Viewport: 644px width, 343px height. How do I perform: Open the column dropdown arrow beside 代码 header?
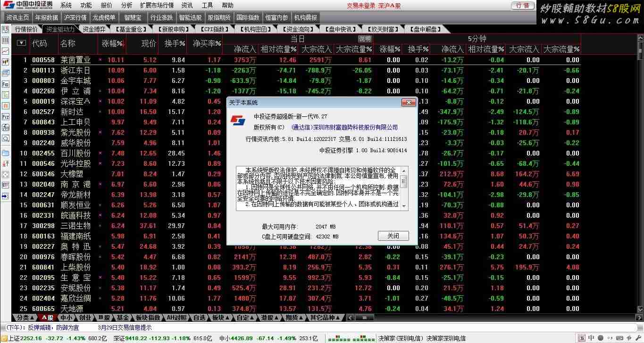point(21,43)
